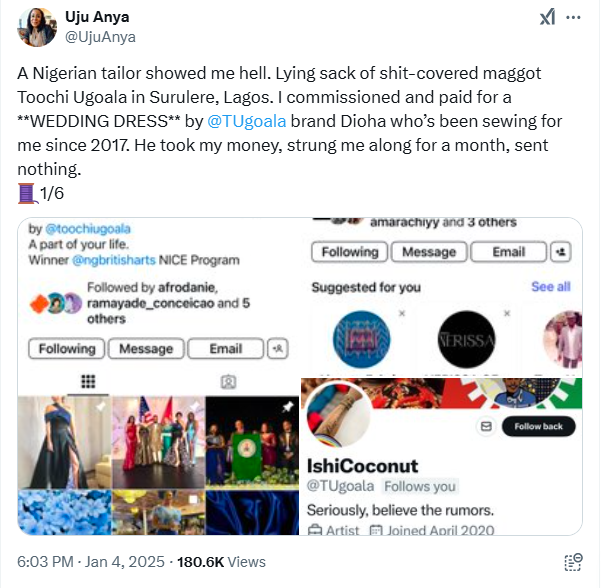Image resolution: width=601 pixels, height=588 pixels.
Task: Click the reader view icon beside views
Action: pos(573,562)
